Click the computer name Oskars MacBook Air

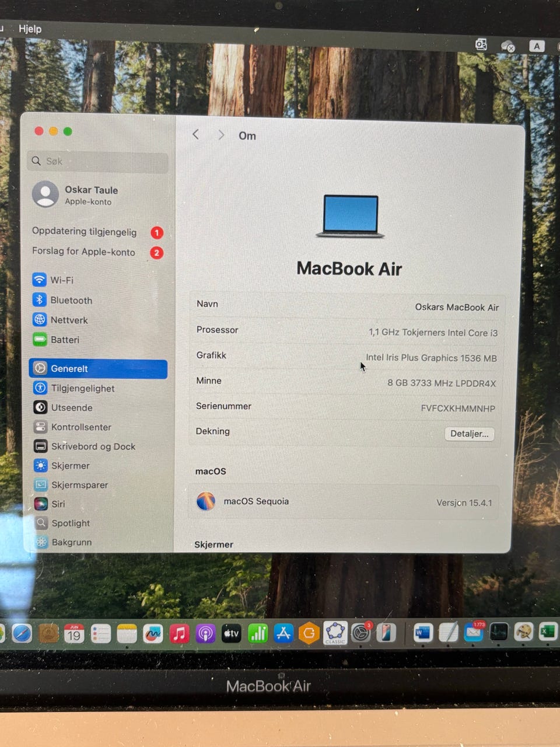coord(457,307)
